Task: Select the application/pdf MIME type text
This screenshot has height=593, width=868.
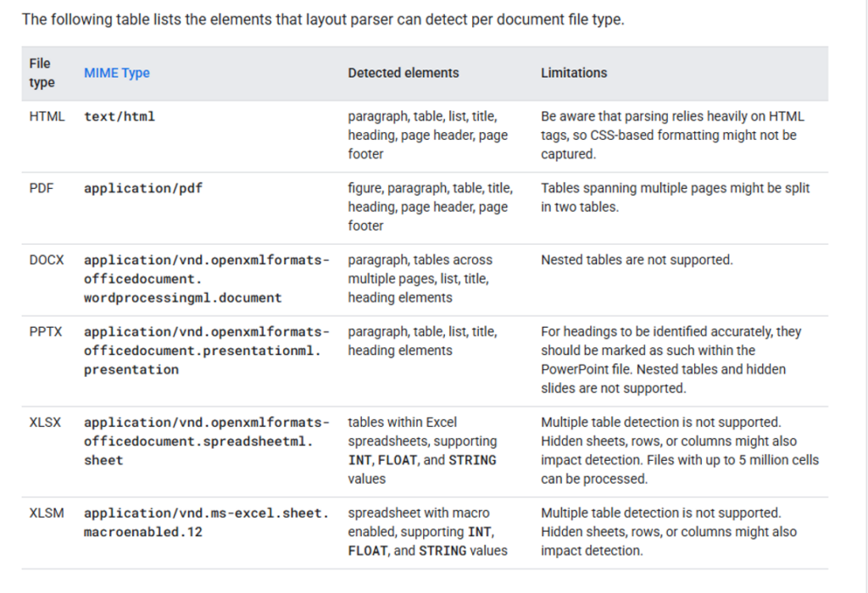Action: [x=143, y=188]
